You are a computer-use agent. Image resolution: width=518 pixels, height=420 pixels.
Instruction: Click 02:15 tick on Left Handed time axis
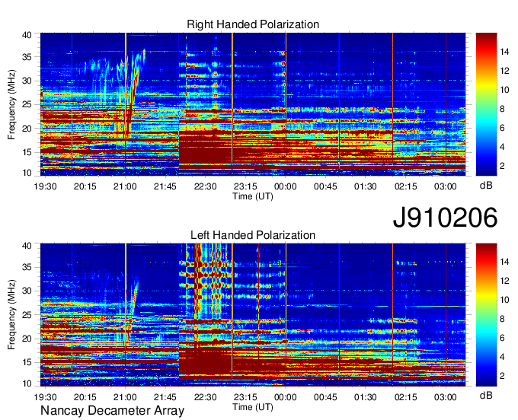[x=406, y=397]
